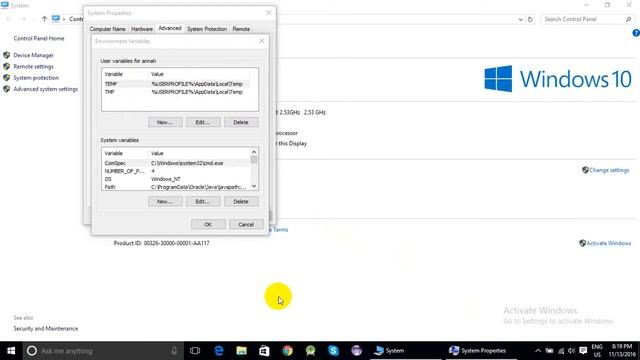Click Edit under User variables
Viewport: 640px width, 360px height.
[203, 122]
